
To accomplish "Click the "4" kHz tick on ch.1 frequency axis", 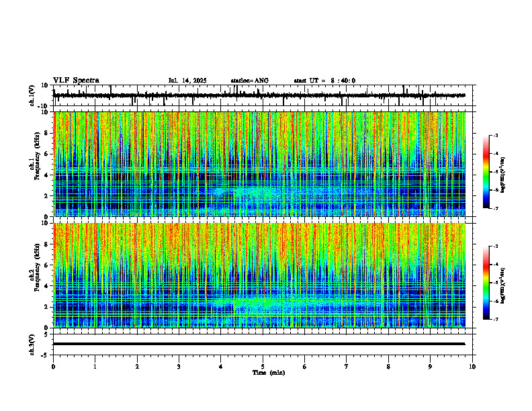I will (47, 175).
